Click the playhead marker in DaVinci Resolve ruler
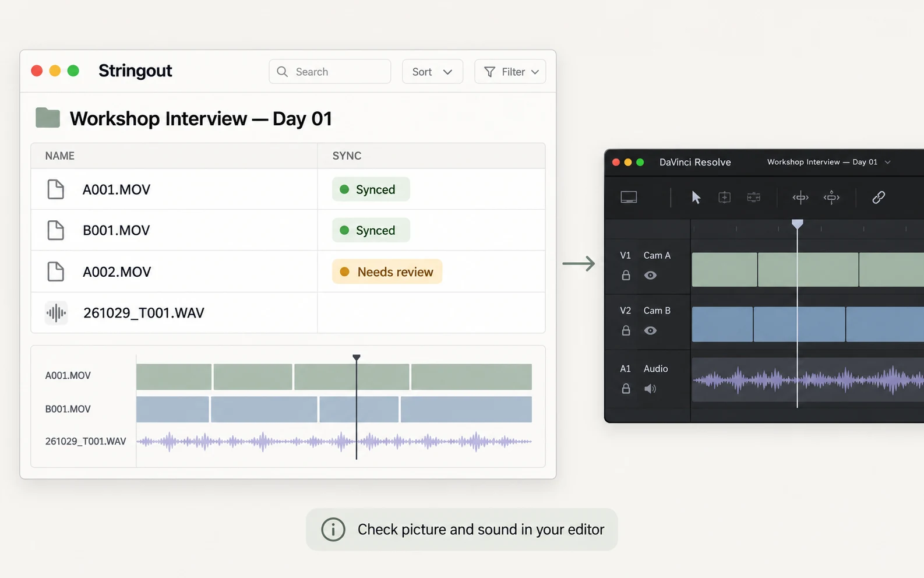Screen dimensions: 924x578 click(x=798, y=224)
